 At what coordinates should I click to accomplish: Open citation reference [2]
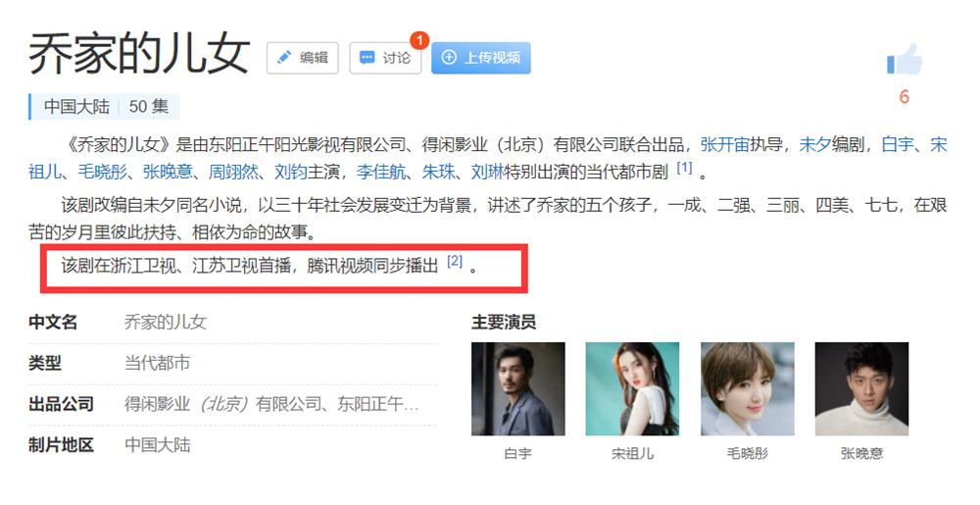click(455, 261)
